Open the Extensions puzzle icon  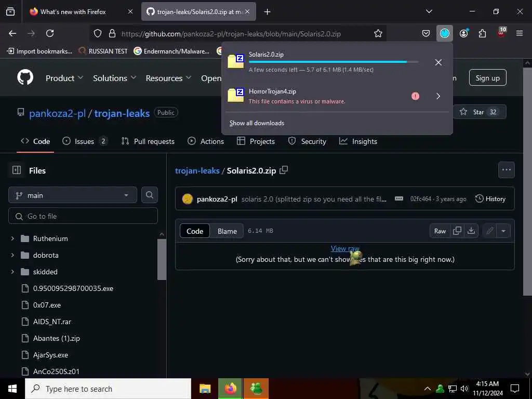point(482,33)
